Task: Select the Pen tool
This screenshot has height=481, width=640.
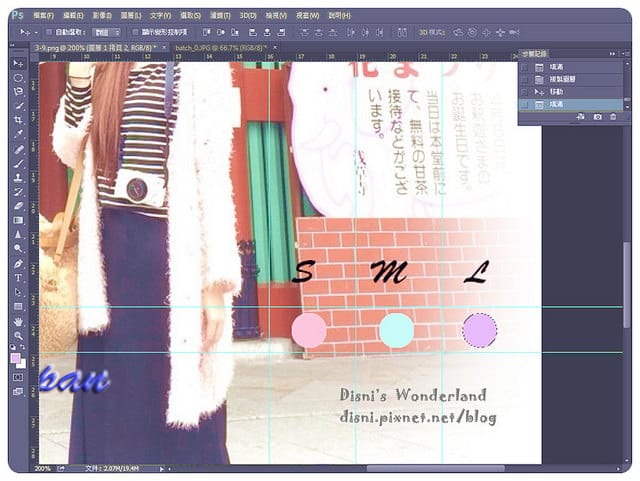Action: 18,264
